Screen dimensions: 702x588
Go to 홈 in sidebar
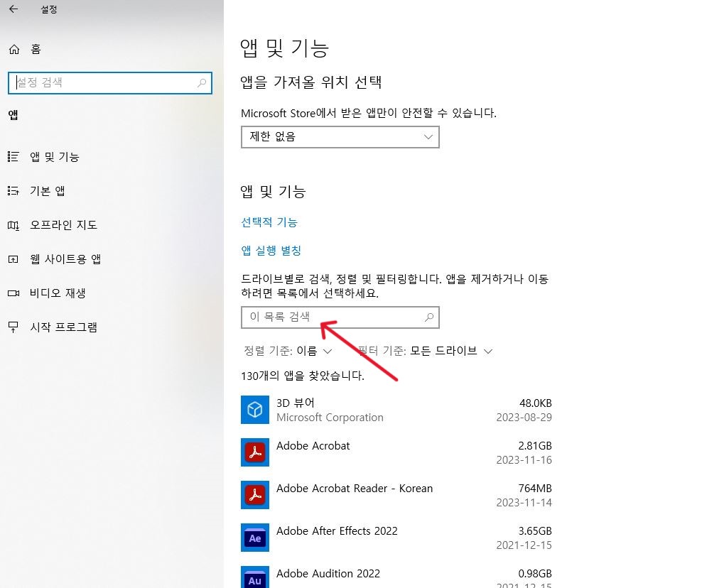point(36,49)
